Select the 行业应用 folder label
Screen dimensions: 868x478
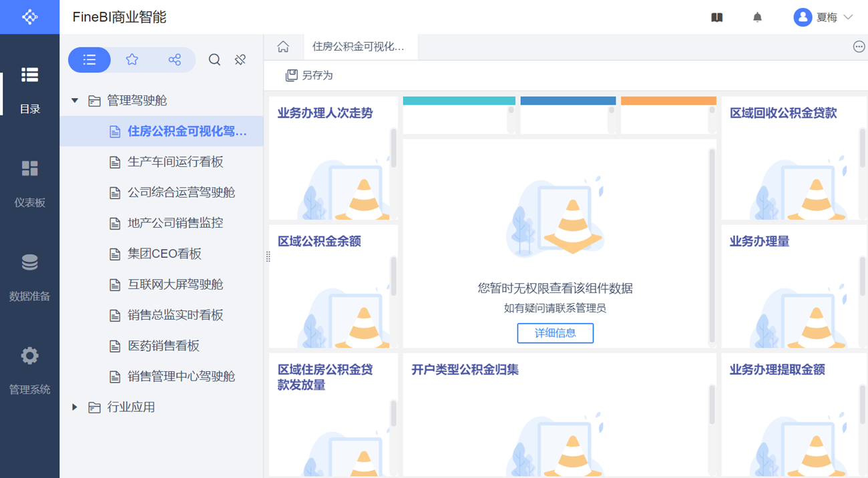(132, 407)
